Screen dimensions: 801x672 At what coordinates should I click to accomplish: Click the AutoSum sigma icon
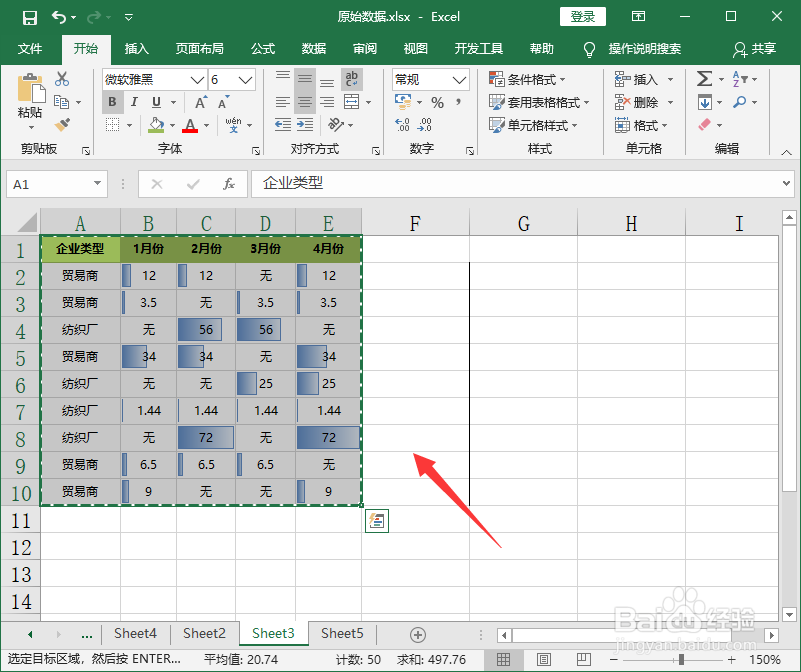(x=704, y=79)
